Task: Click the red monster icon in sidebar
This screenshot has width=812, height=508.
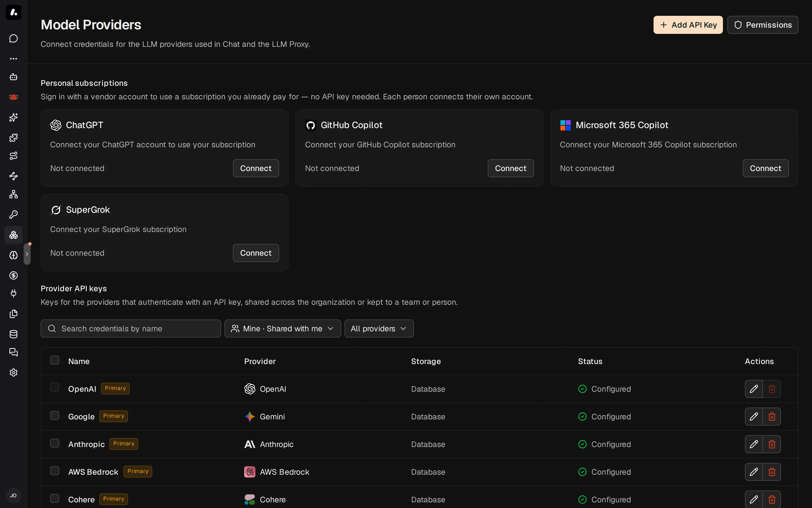Action: tap(14, 97)
